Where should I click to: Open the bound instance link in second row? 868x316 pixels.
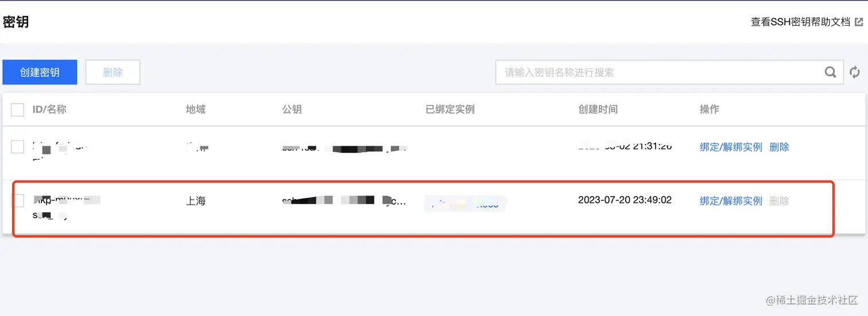[466, 204]
